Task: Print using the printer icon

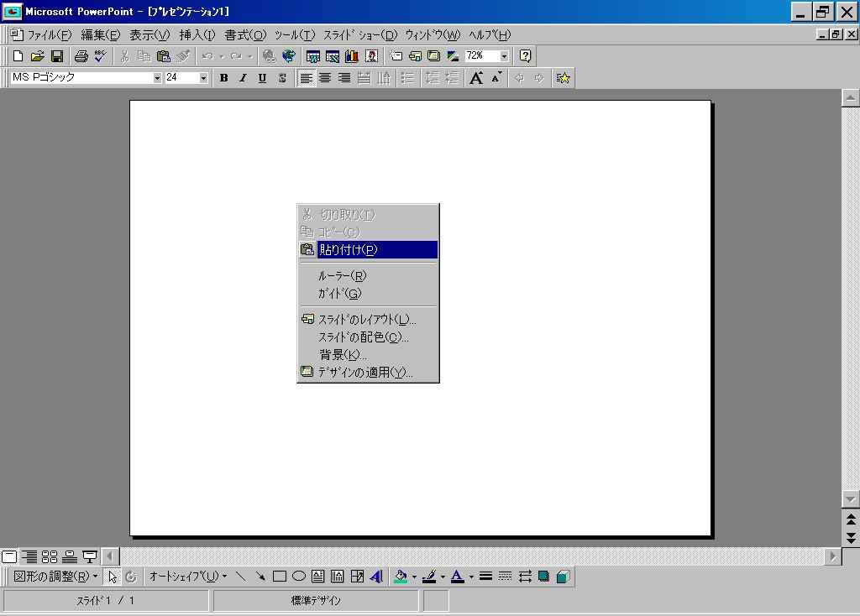Action: [x=81, y=56]
